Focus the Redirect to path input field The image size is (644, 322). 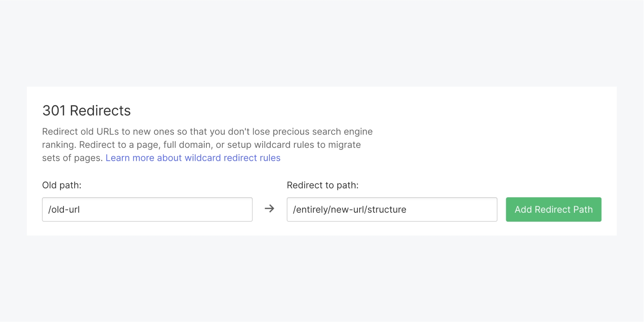coord(392,209)
